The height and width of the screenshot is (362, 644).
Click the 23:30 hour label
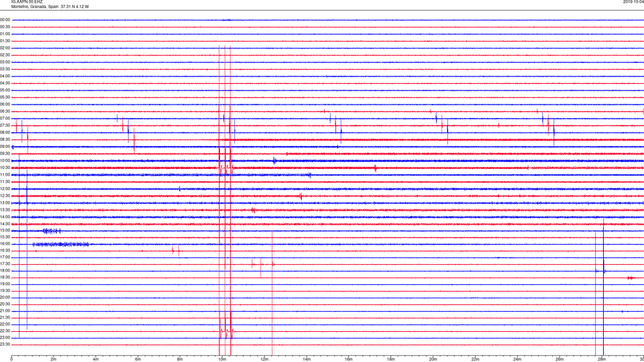coord(5,345)
